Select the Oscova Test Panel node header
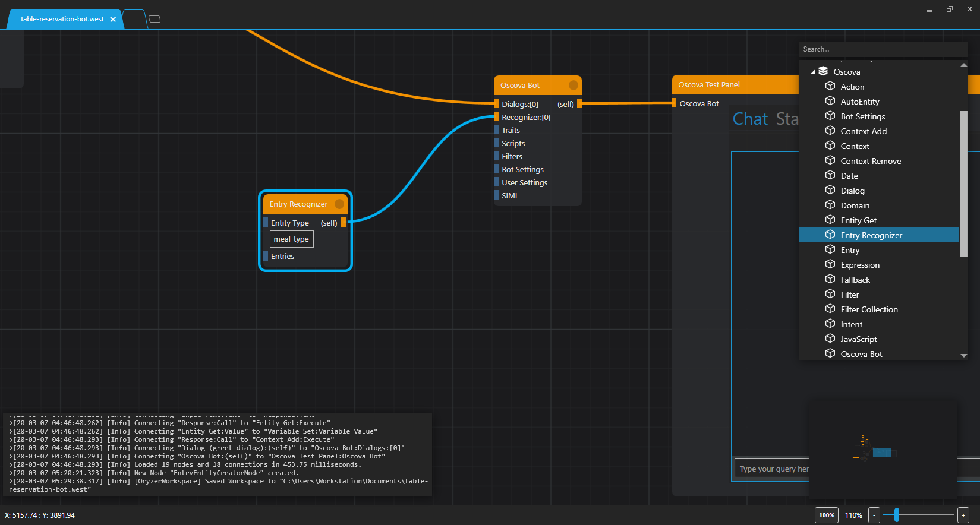Viewport: 980px width, 525px height. pyautogui.click(x=735, y=84)
